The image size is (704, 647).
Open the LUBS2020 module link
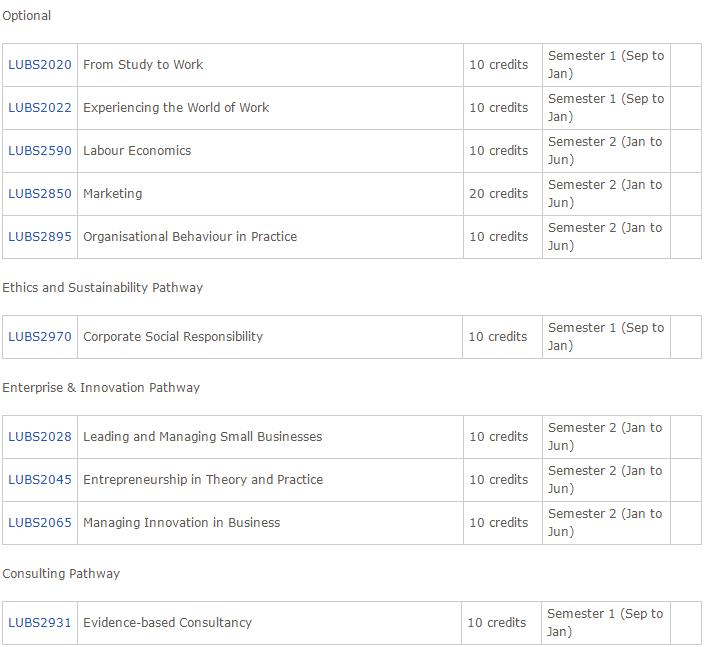(40, 65)
